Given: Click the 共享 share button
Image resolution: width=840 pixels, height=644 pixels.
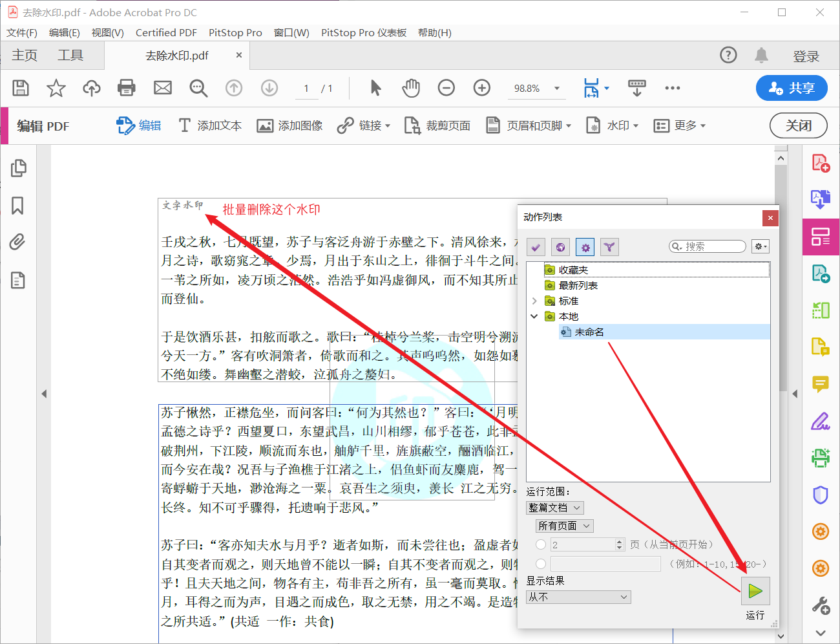Looking at the screenshot, I should [792, 88].
